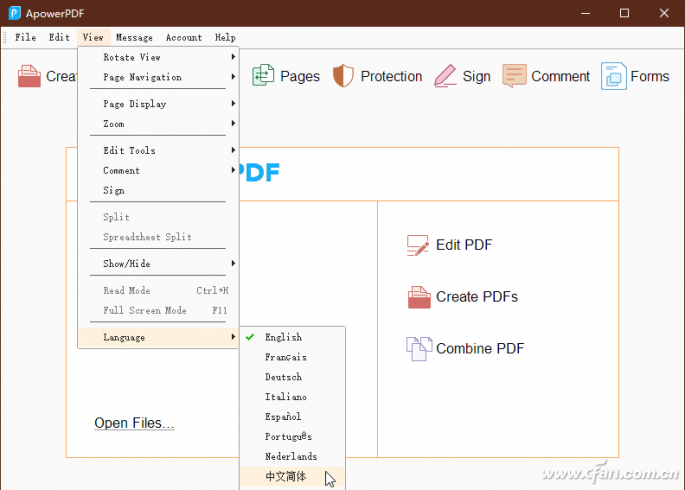Open the Account menu

coord(184,38)
